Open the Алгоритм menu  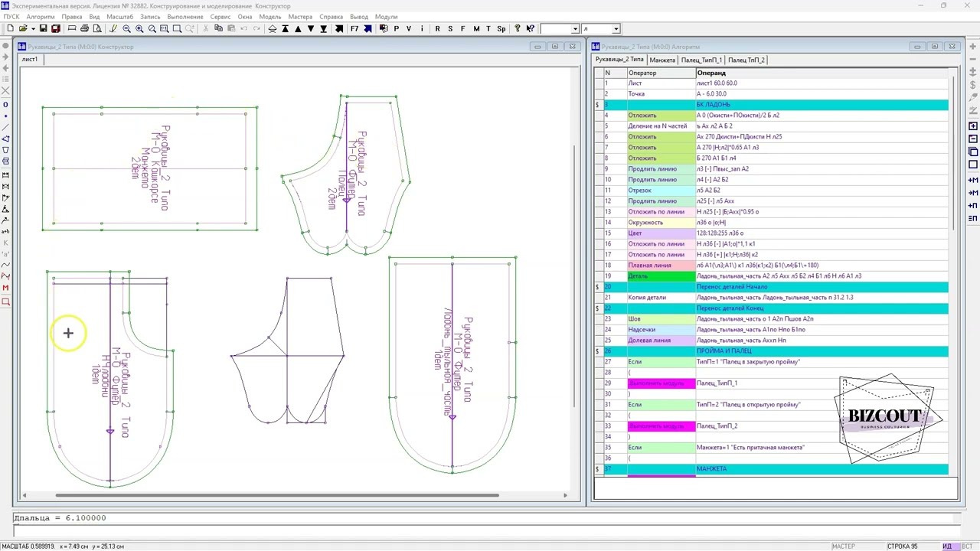(40, 17)
